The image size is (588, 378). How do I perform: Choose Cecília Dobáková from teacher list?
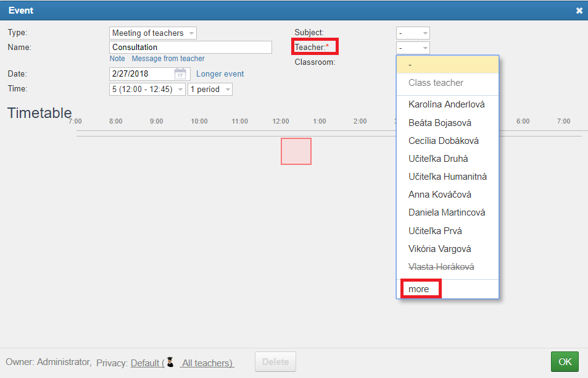(x=448, y=141)
